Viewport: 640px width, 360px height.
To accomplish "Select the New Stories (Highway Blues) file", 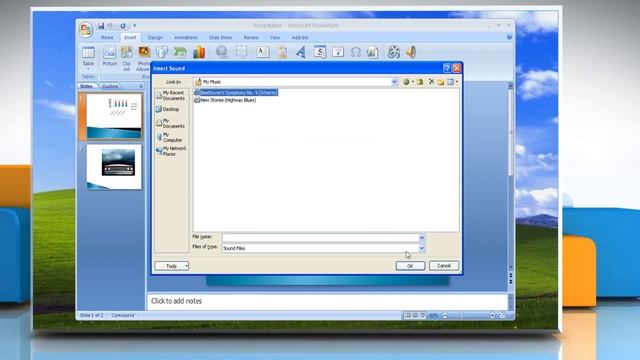I will (x=225, y=100).
